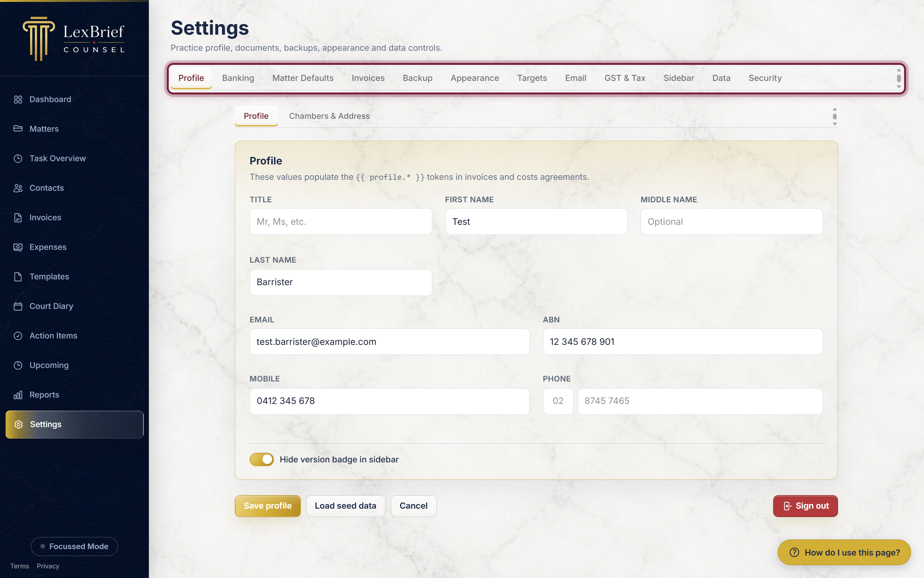Click the red Sign out button

click(x=805, y=506)
